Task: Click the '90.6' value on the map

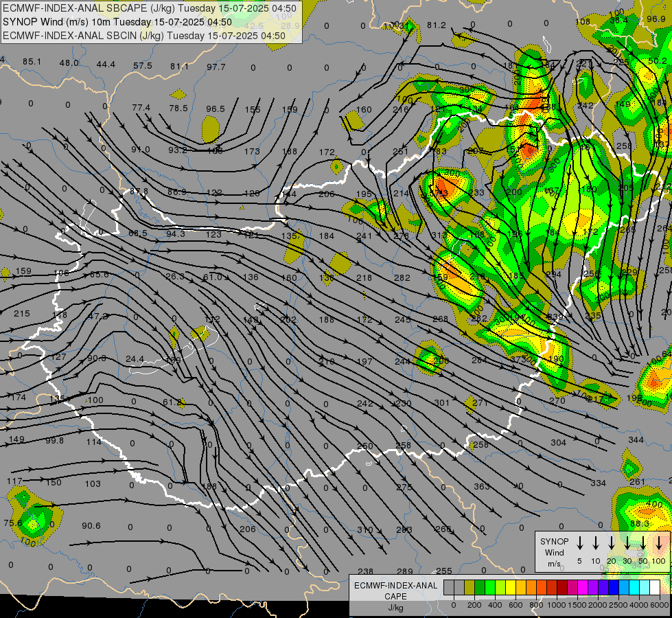Action: [91, 525]
